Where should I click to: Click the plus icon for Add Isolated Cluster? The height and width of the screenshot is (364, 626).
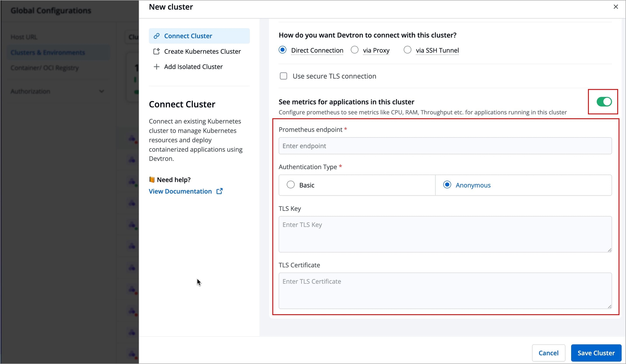(156, 67)
